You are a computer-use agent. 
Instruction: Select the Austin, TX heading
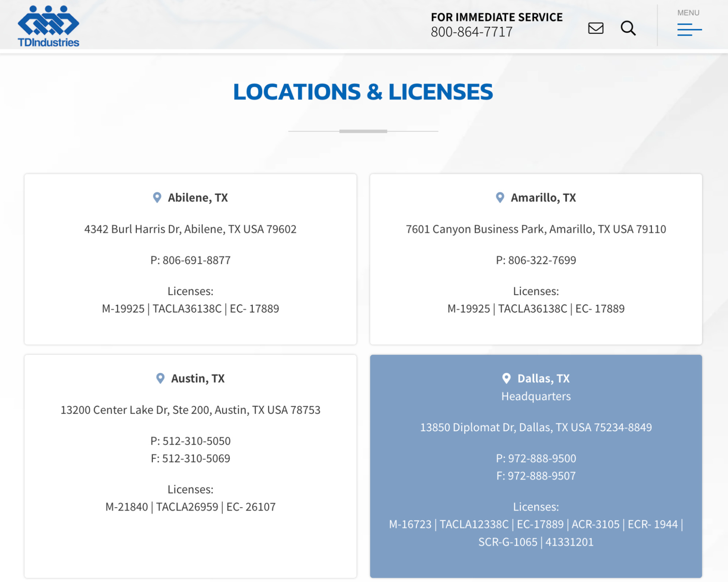[x=198, y=378]
